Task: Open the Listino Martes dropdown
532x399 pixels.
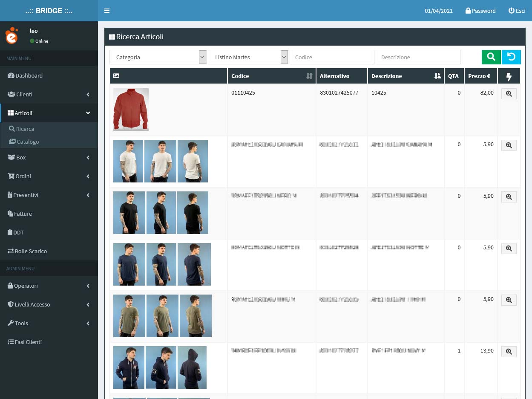Action: [248, 57]
